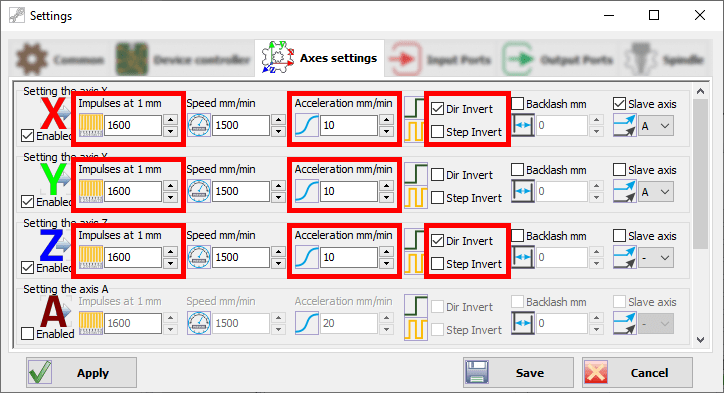
Task: Select the Axes settings tab
Action: tap(320, 58)
